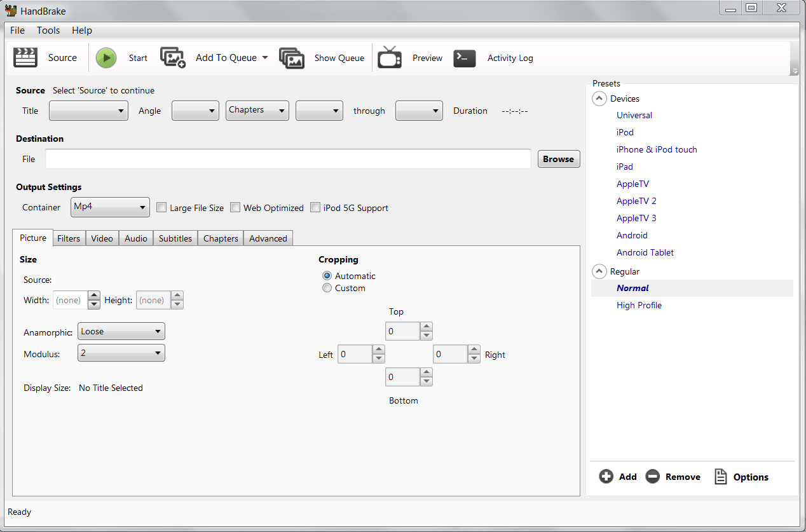The height and width of the screenshot is (532, 806).
Task: Collapse the Regular preset group
Action: pos(599,271)
